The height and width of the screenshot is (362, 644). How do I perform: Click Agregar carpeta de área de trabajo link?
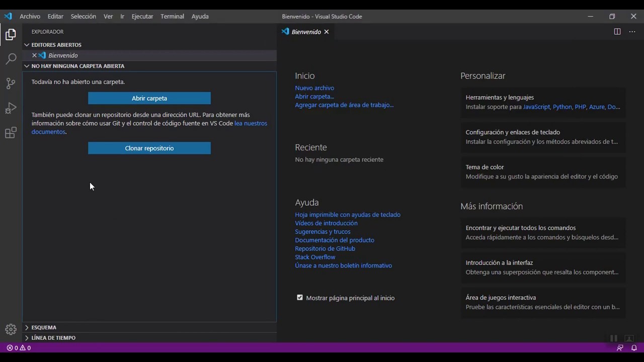click(x=344, y=105)
